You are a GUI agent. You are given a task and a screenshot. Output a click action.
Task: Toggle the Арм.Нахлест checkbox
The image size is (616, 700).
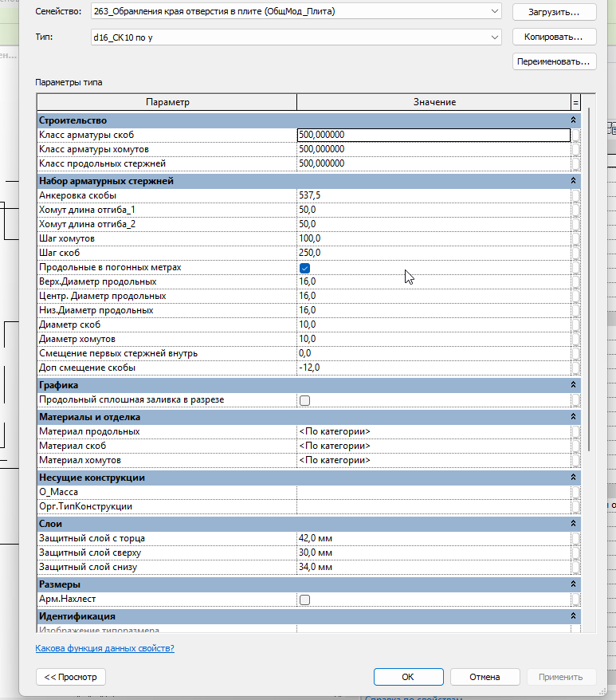click(x=305, y=600)
